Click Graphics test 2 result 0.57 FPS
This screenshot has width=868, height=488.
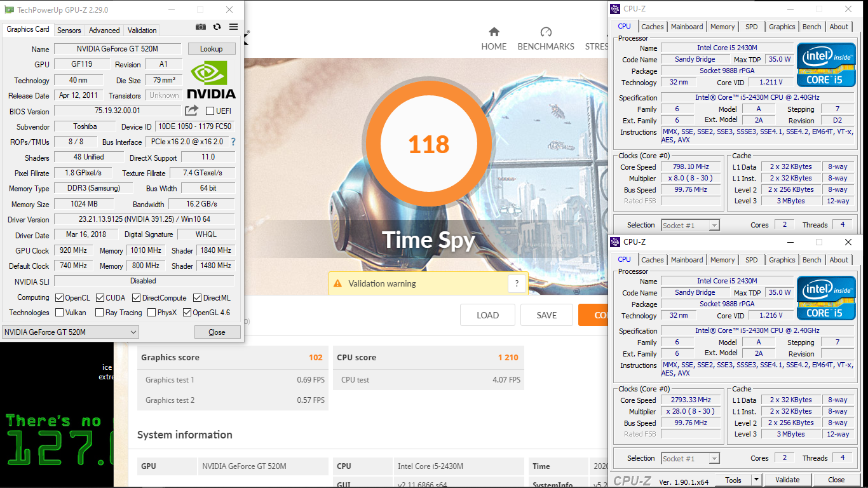point(311,400)
